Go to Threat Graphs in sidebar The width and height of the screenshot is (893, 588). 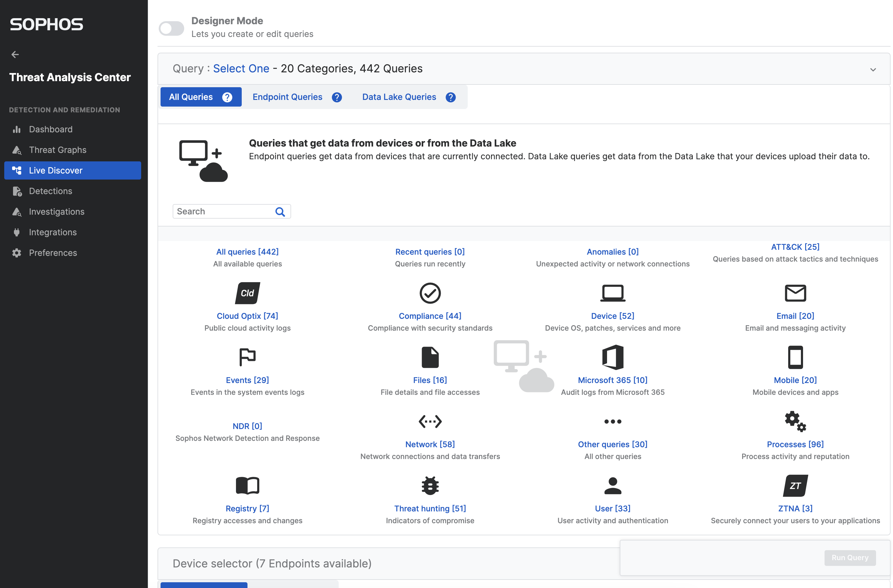pos(58,150)
